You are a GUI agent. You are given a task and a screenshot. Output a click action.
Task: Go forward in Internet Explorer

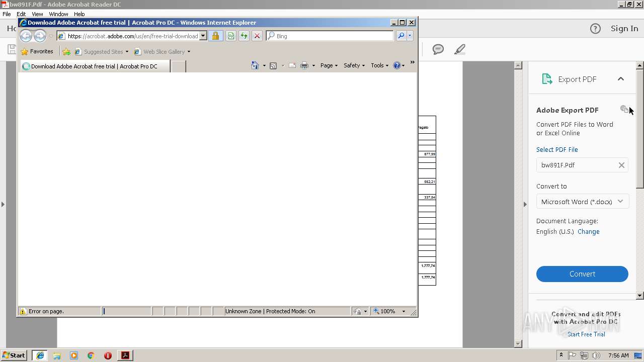pos(40,36)
